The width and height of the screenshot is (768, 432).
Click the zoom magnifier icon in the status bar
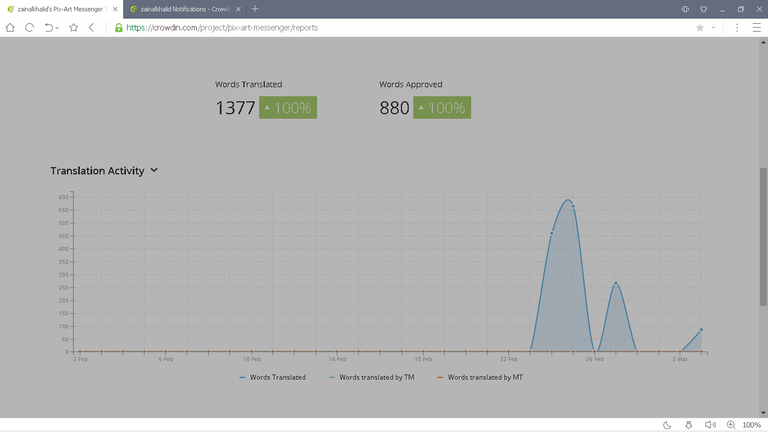[731, 425]
